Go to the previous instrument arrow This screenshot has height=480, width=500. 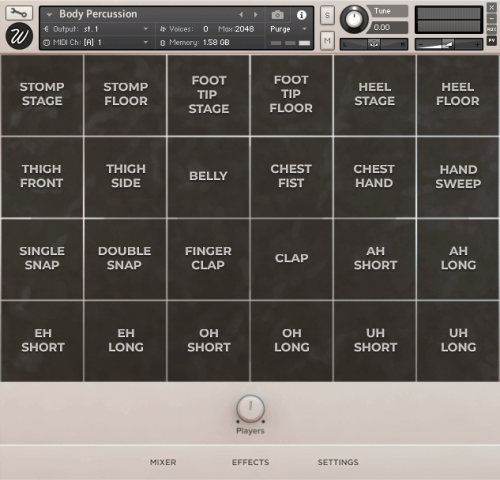pyautogui.click(x=241, y=15)
